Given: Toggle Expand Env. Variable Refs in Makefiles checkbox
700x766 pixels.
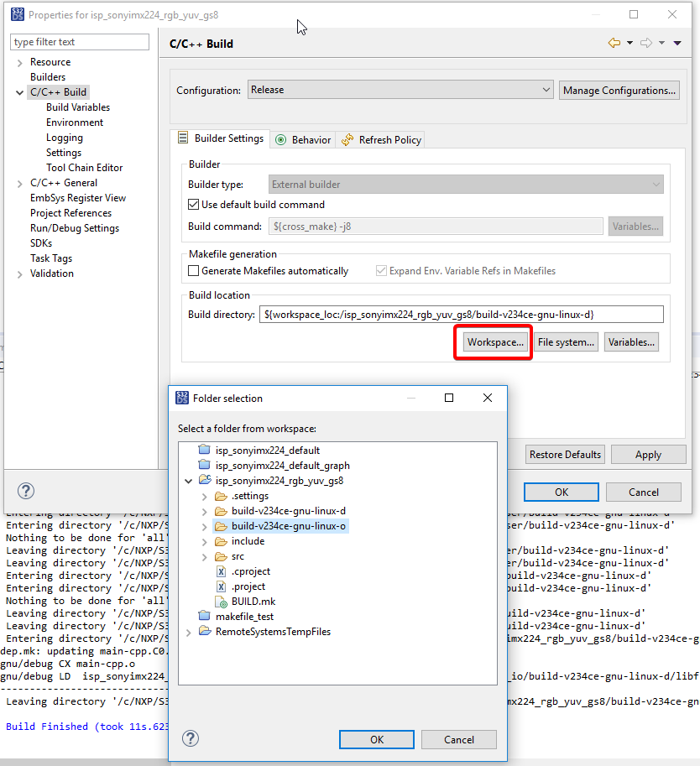Looking at the screenshot, I should coord(381,271).
